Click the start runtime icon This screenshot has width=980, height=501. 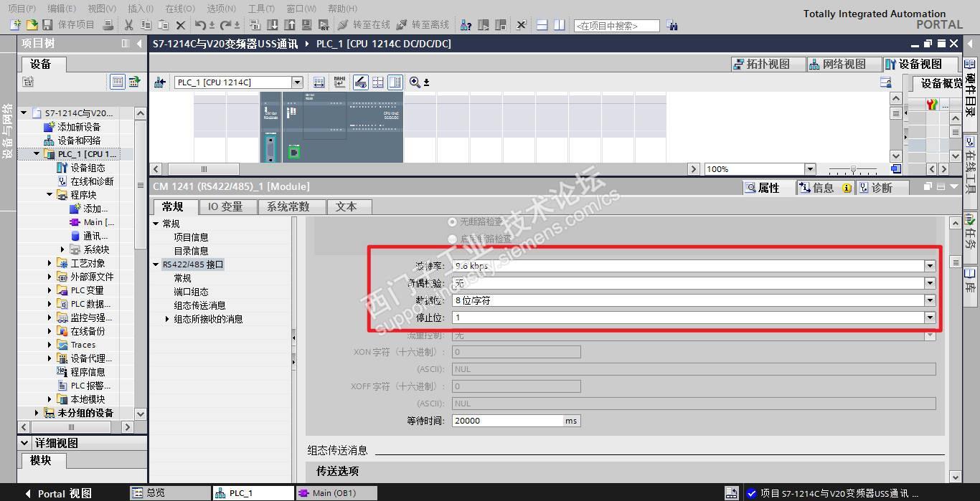pos(324,25)
